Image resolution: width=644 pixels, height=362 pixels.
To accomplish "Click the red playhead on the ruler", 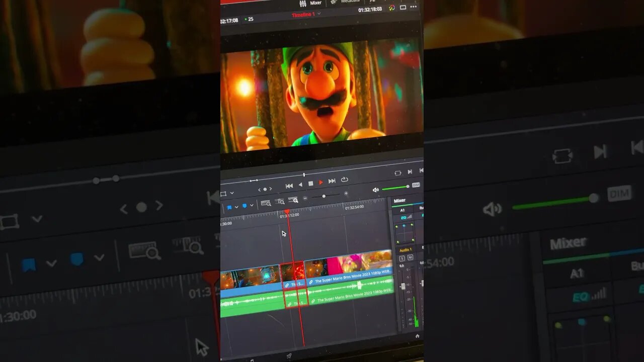I will 287,212.
